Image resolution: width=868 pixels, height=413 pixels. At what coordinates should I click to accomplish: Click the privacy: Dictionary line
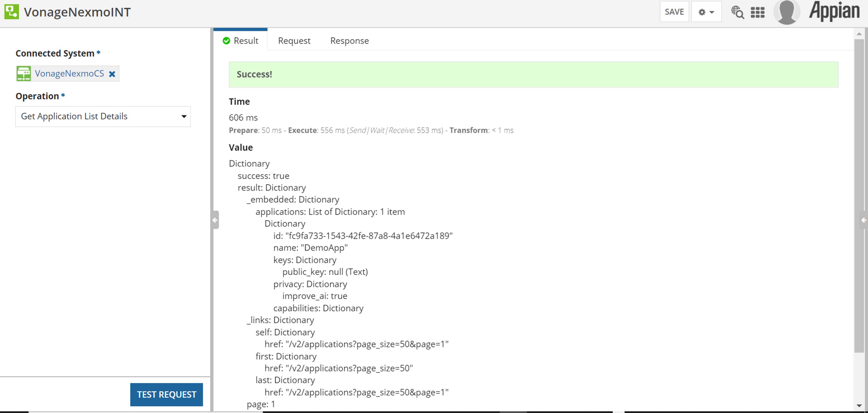point(310,284)
